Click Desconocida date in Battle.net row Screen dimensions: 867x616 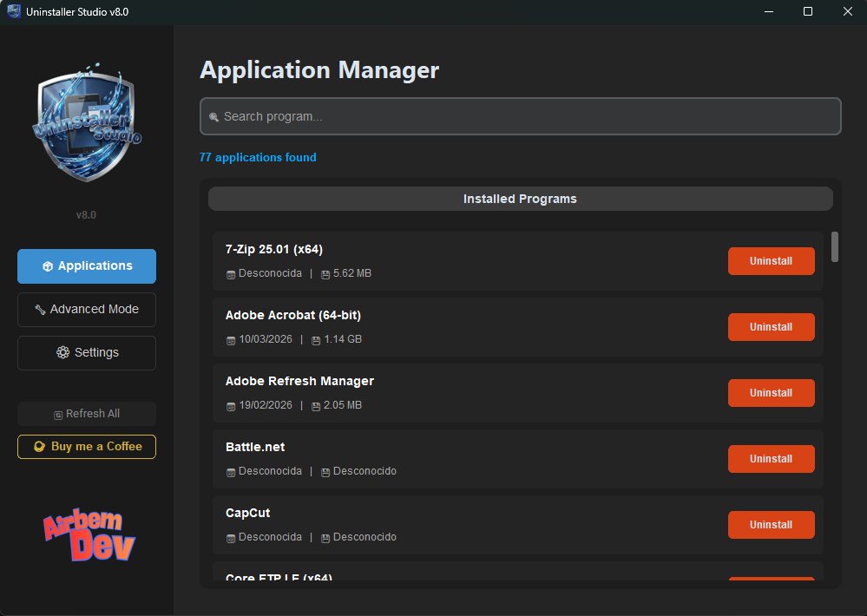pyautogui.click(x=270, y=471)
